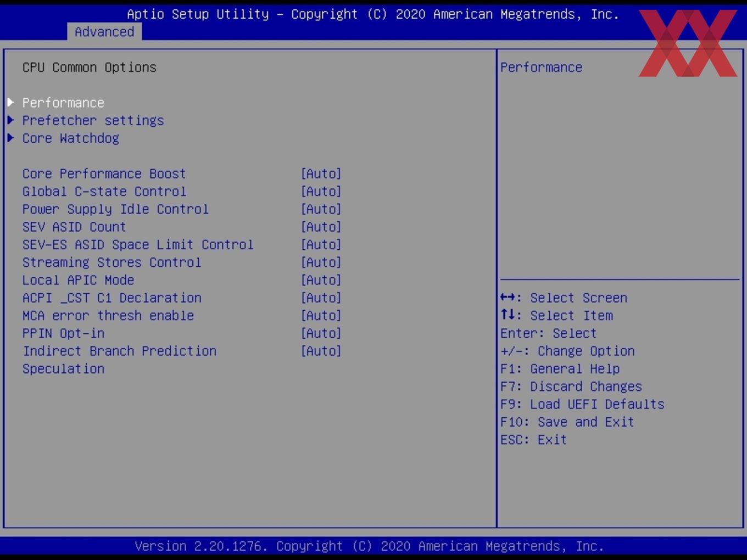Click the Aptio Setup Utility title text
The height and width of the screenshot is (560, 747).
pos(373,14)
